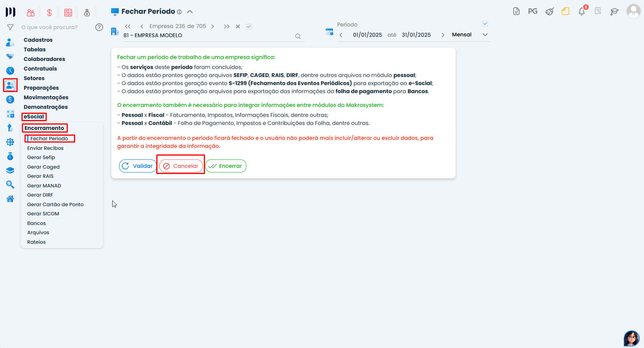Open the filter funnel icon in sidebar
This screenshot has width=644, height=348.
10,27
